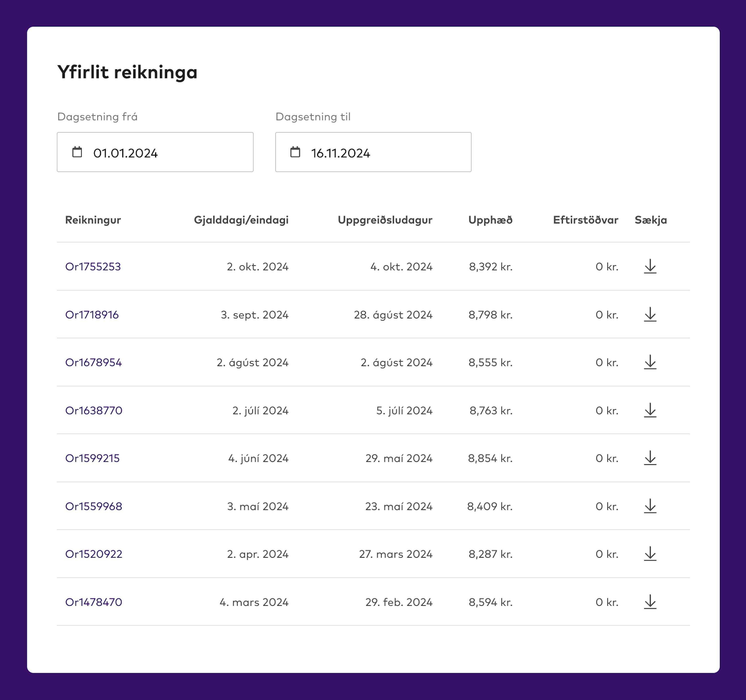This screenshot has width=746, height=700.
Task: Select the amount 8,287 kr.
Action: (x=490, y=554)
